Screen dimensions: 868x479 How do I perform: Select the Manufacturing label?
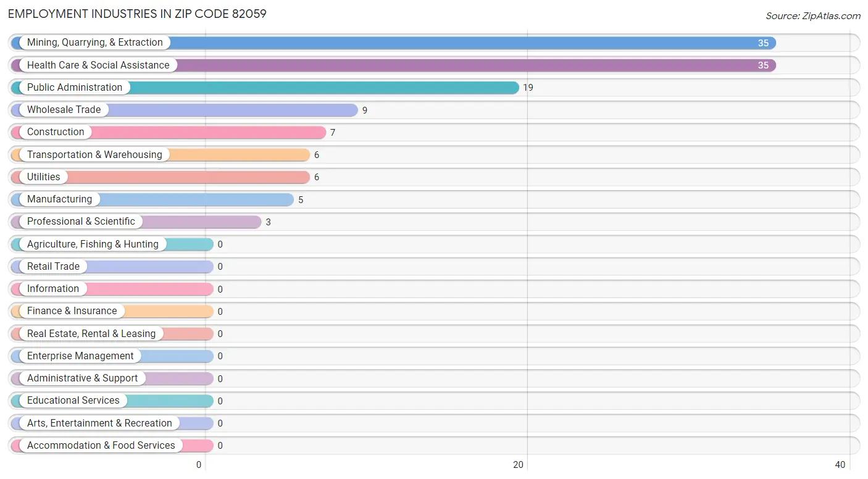[59, 199]
